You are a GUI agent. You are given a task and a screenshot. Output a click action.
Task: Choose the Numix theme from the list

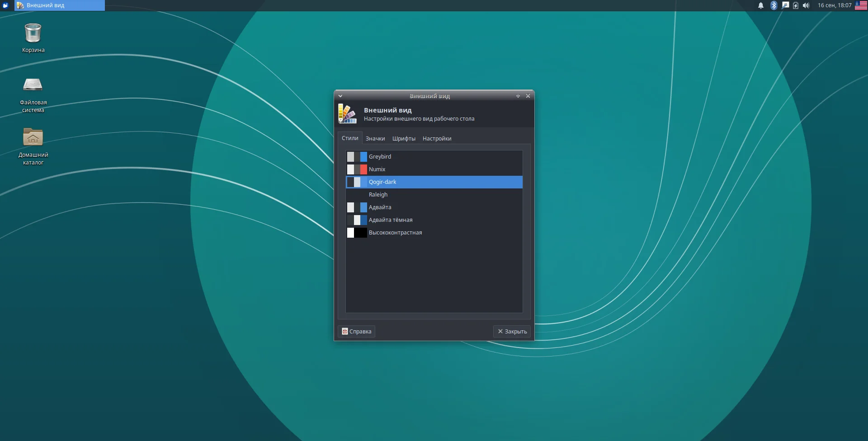(x=377, y=169)
